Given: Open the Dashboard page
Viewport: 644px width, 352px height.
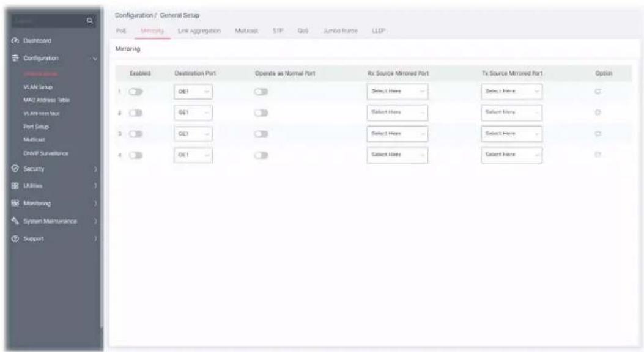Looking at the screenshot, I should [37, 40].
